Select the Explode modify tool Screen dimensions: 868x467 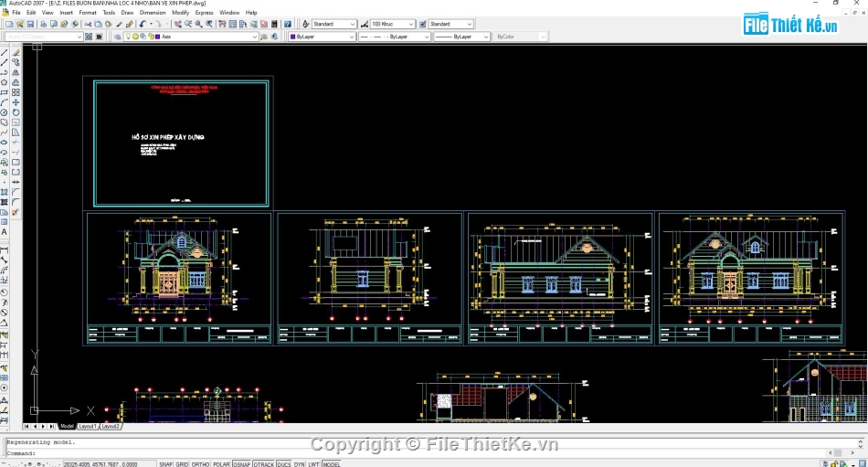coord(16,212)
